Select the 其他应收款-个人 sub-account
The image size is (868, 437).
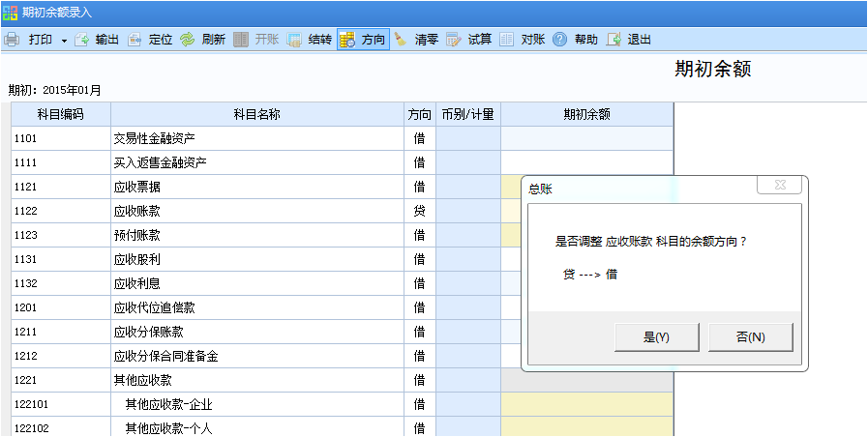[168, 428]
